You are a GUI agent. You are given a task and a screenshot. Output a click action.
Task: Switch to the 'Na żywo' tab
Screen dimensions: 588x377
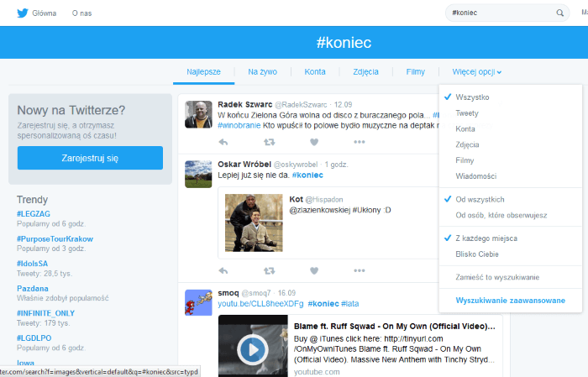263,72
